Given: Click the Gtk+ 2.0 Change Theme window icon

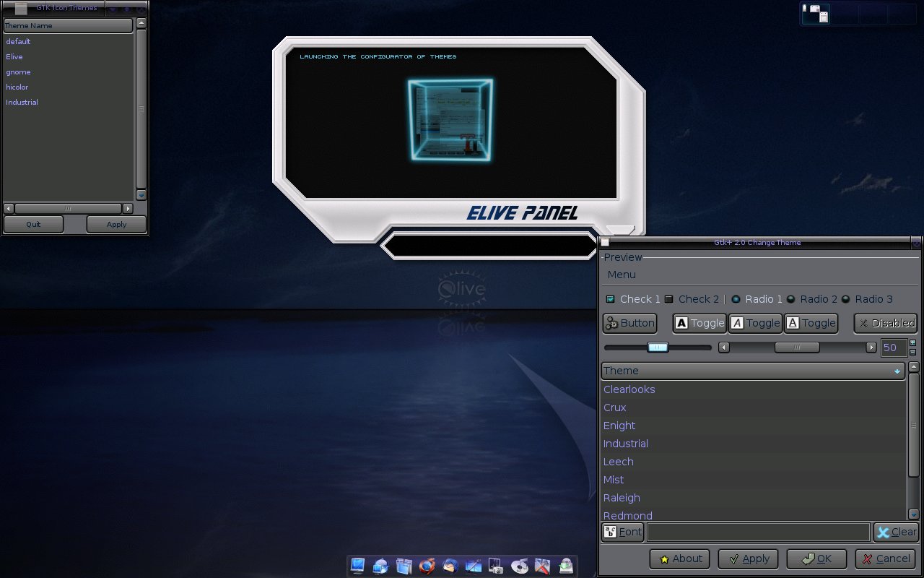Looking at the screenshot, I should point(605,243).
